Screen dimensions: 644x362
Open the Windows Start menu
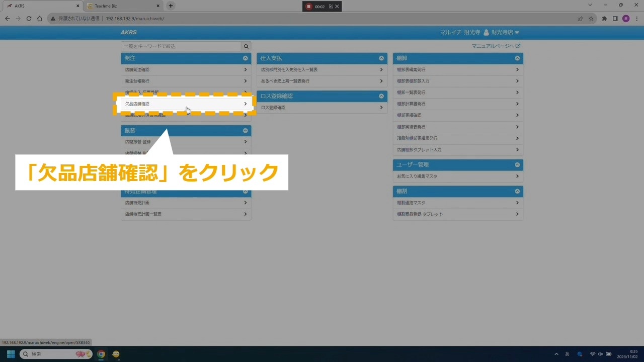point(11,354)
